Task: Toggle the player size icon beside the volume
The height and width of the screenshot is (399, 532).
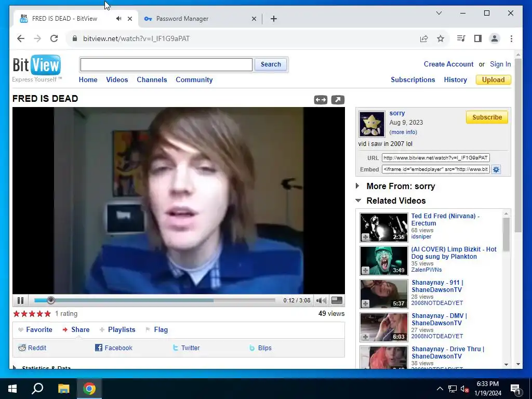Action: [337, 300]
